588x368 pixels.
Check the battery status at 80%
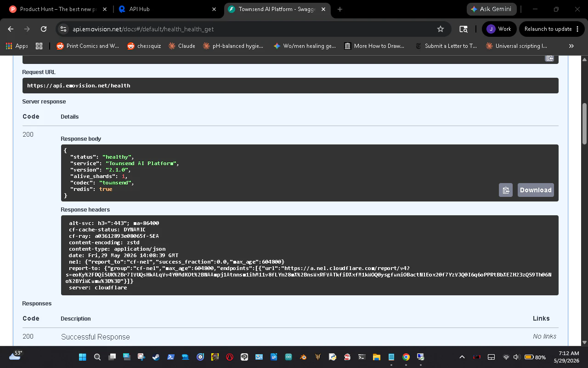coord(535,357)
